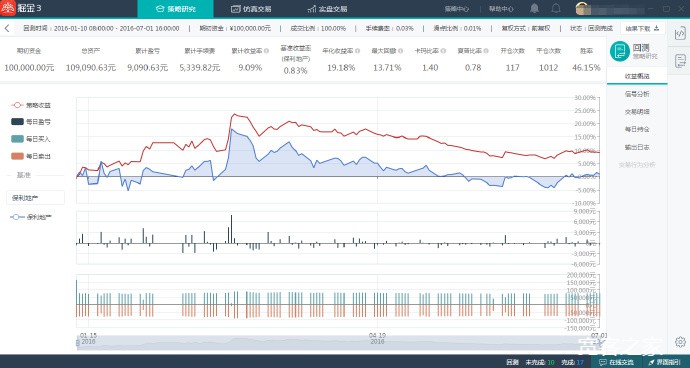This screenshot has width=690, height=368.
Task: Click the 完成 17 backtest counter
Action: pyautogui.click(x=573, y=362)
